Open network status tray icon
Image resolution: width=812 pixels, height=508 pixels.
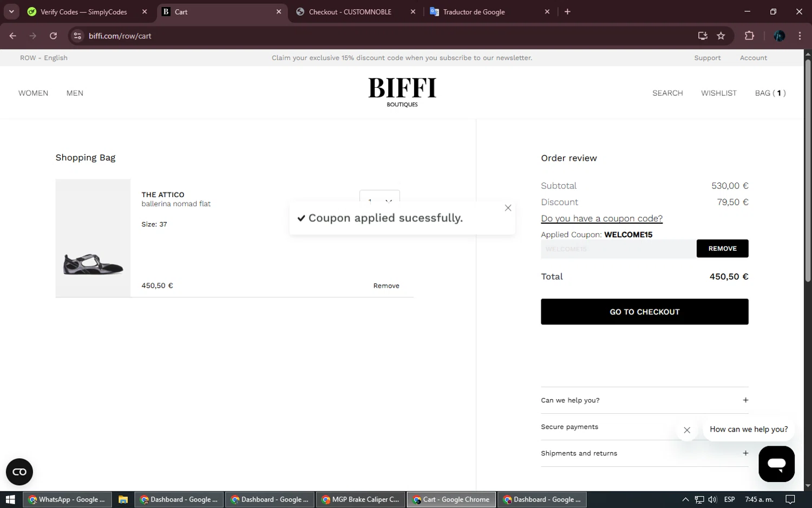point(699,499)
